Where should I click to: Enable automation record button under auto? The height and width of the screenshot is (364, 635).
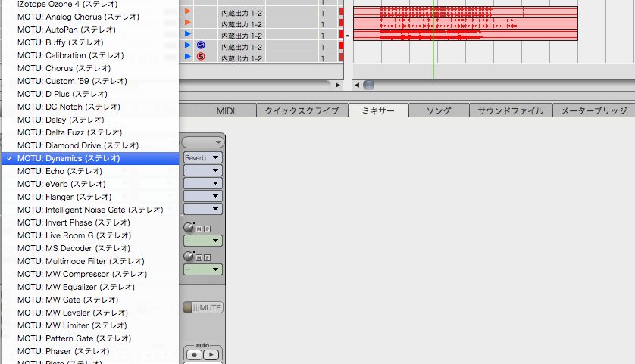(194, 355)
